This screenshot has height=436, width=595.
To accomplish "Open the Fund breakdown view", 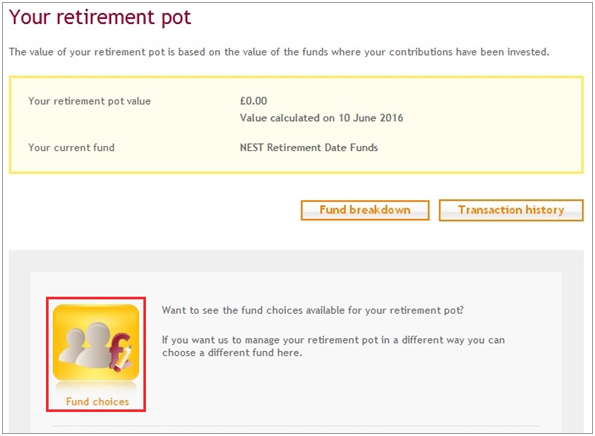I will pyautogui.click(x=365, y=210).
